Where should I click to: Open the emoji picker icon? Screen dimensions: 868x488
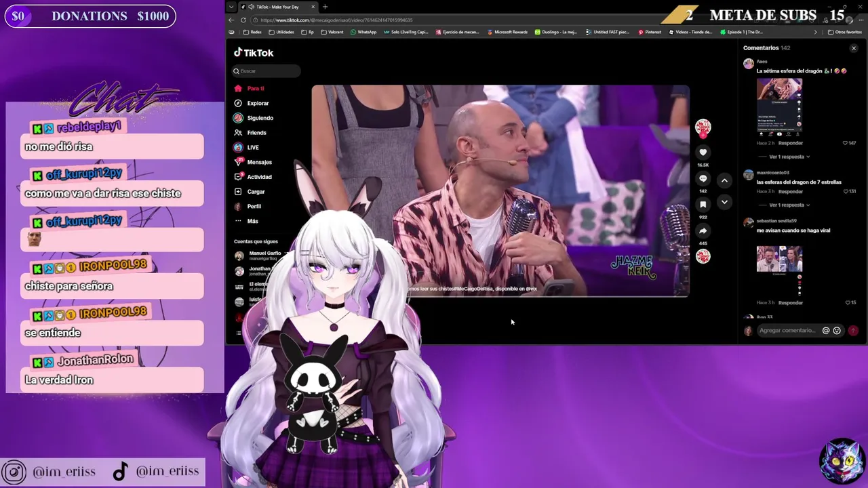click(x=837, y=330)
